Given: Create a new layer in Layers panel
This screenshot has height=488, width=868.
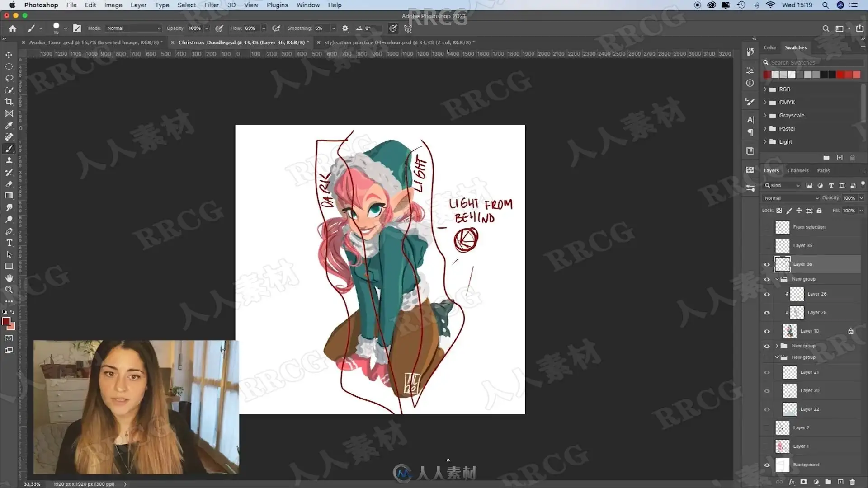Looking at the screenshot, I should [x=840, y=482].
